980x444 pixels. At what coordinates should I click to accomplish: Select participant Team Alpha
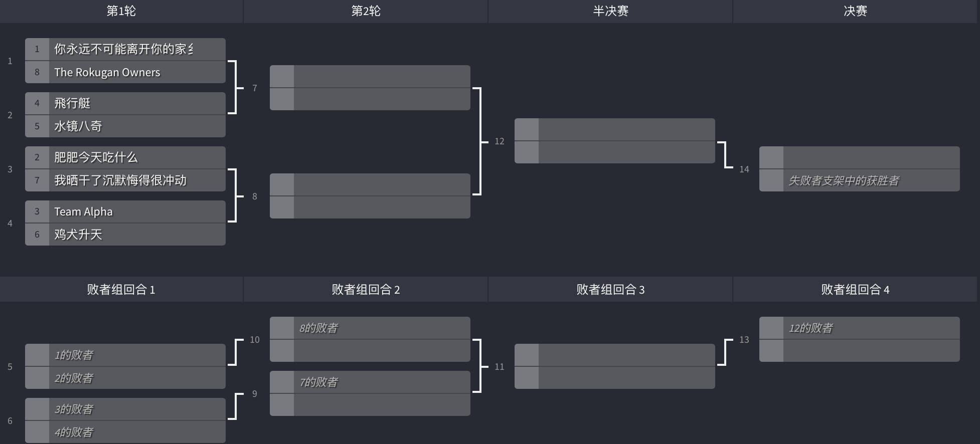(83, 211)
